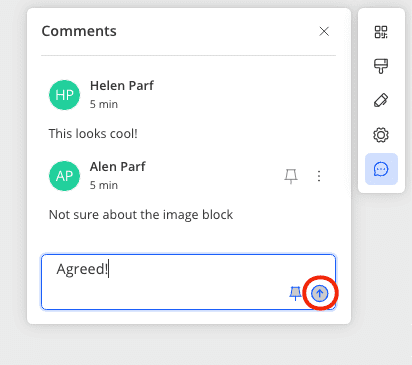Open three-dot menu on Alen Parf's comment

(319, 176)
